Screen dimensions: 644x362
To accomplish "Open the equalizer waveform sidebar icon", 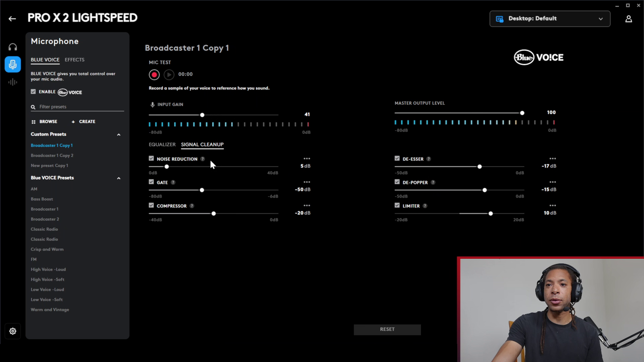I will pos(13,82).
